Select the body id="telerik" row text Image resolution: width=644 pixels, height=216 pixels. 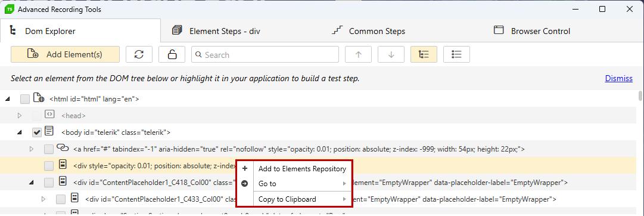point(116,132)
